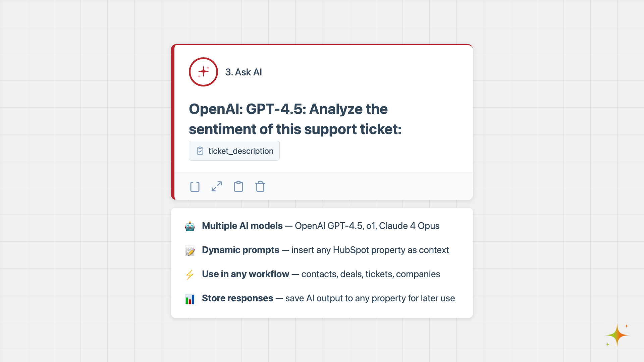
Task: Click the gradient sparkle logo in corner
Action: tap(617, 335)
